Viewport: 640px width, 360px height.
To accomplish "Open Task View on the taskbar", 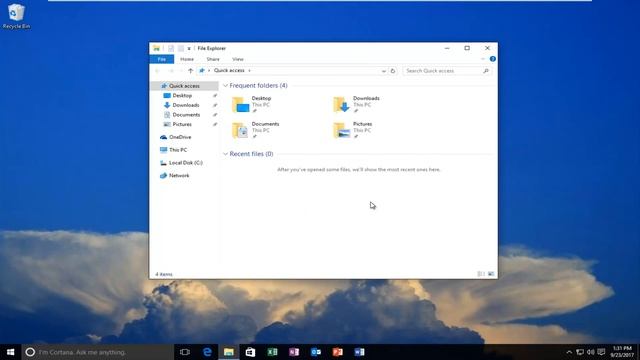I will pos(185,352).
